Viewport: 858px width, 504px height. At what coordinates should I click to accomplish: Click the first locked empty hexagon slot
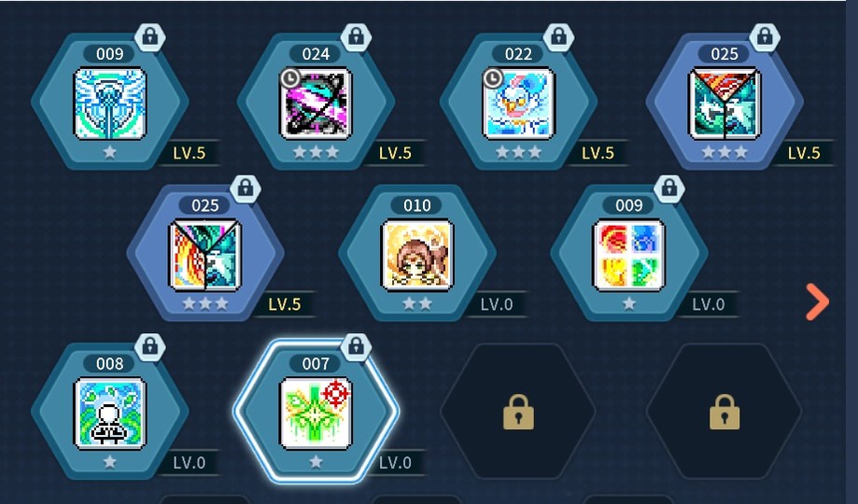518,412
